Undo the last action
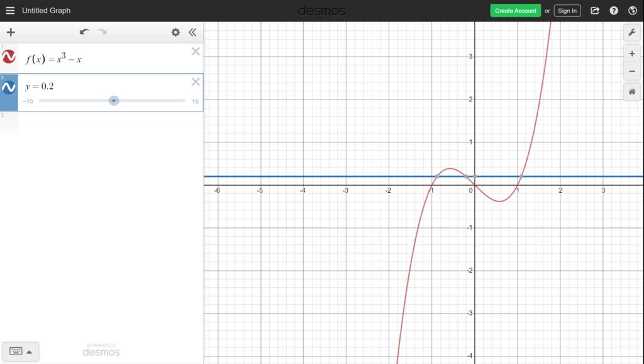 point(85,32)
